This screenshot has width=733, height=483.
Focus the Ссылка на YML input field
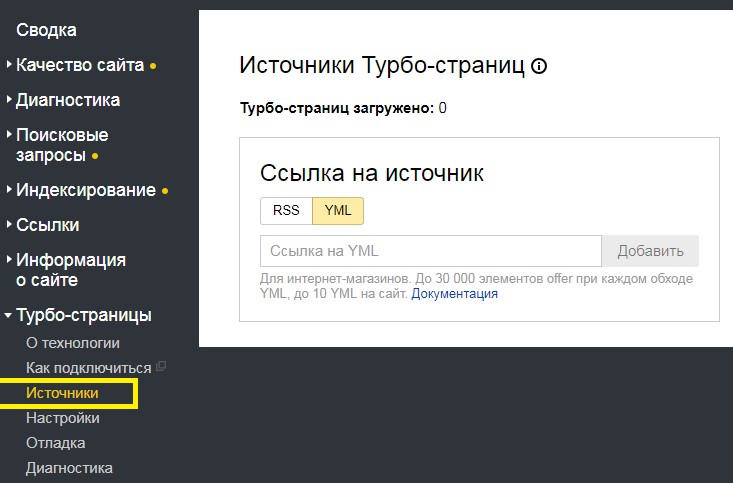tap(431, 251)
